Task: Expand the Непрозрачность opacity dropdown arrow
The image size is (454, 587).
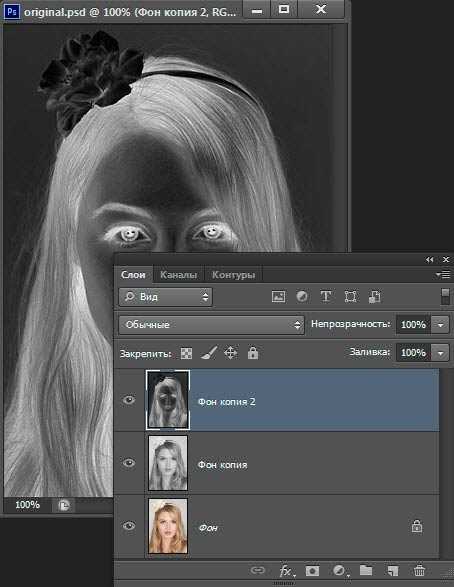Action: click(x=440, y=325)
